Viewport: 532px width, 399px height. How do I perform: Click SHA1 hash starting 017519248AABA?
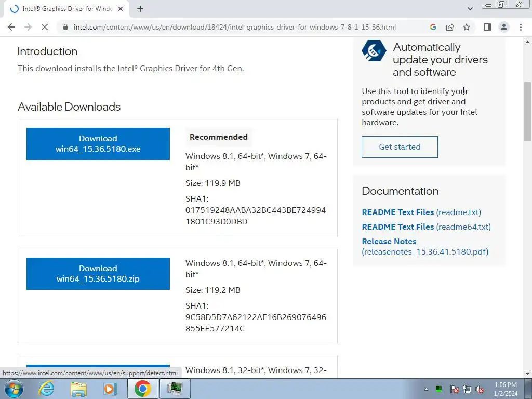click(x=256, y=216)
